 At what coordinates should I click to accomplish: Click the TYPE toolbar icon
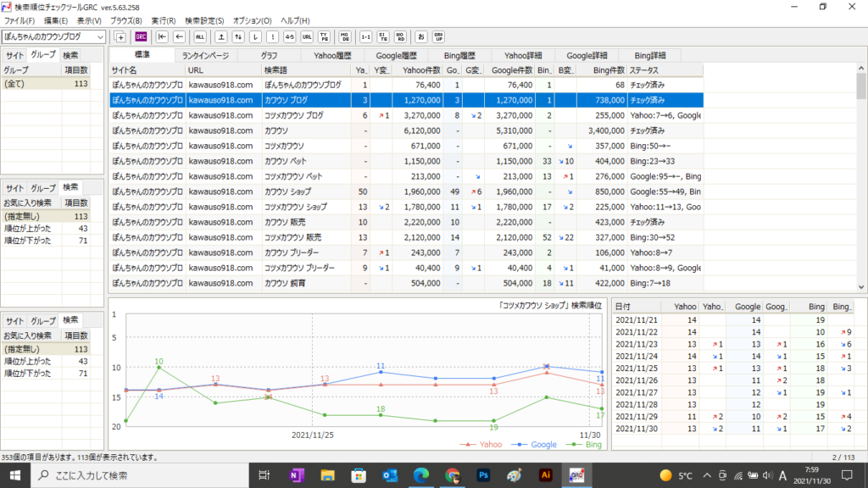click(x=325, y=37)
